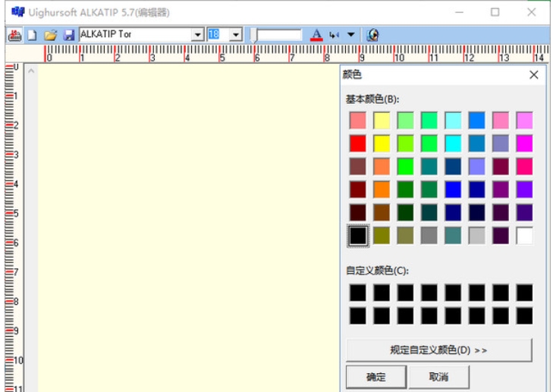Pick the periwinkle swatch in second row
The image size is (553, 392).
[x=501, y=143]
